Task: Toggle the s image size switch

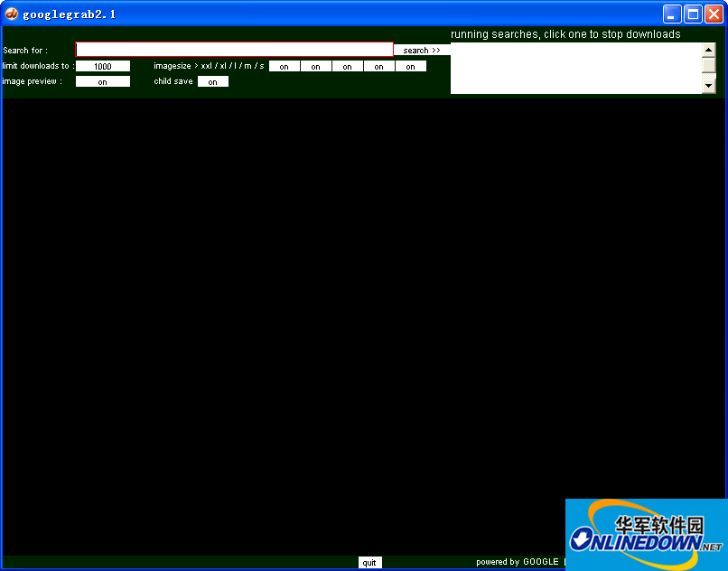Action: pos(411,66)
